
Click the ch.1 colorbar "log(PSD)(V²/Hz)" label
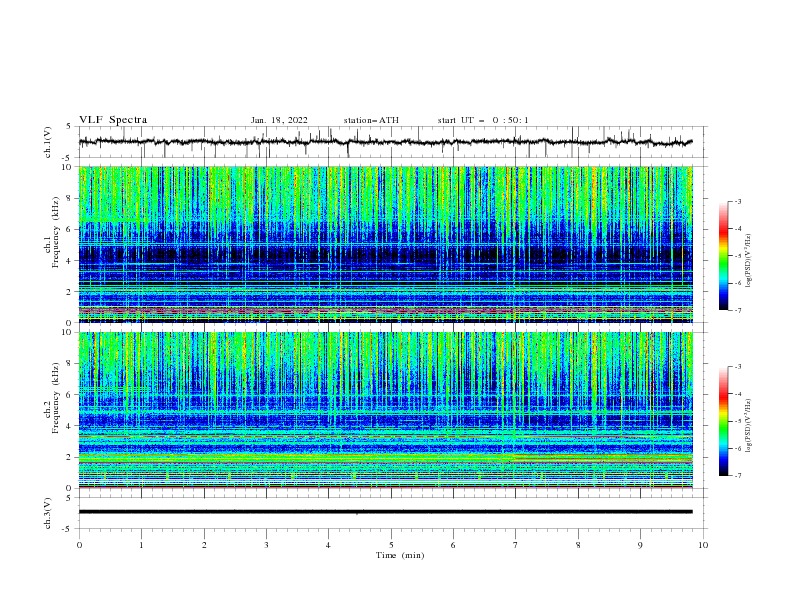[x=748, y=261]
